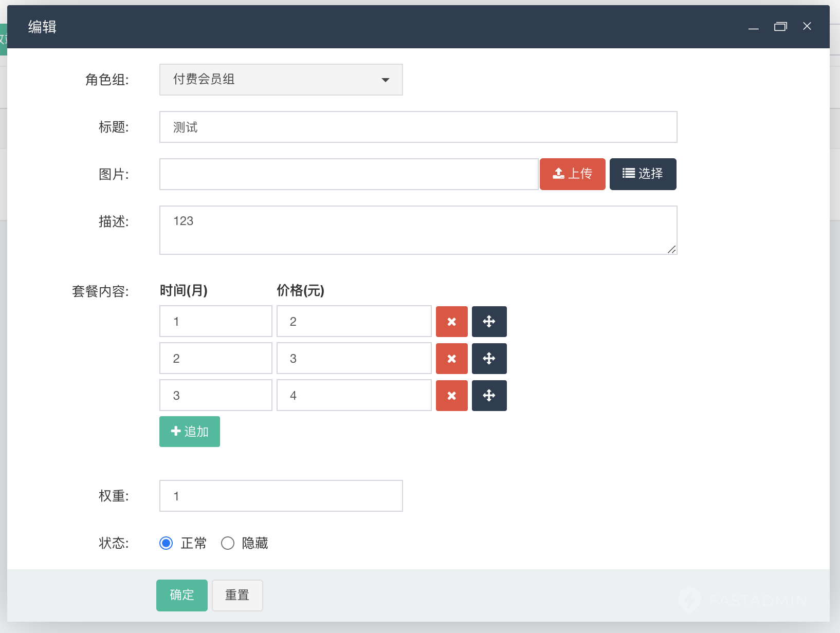Click the 编辑 dialog title

(42, 27)
